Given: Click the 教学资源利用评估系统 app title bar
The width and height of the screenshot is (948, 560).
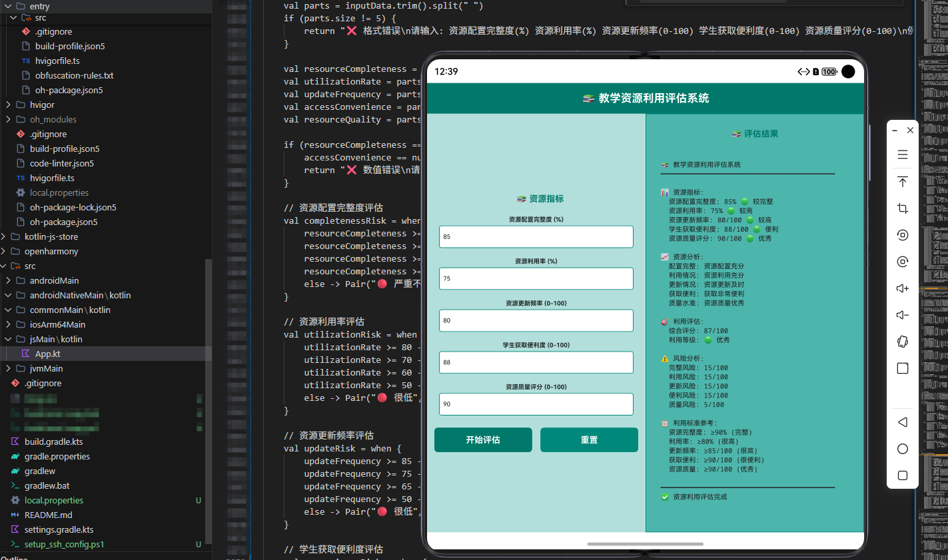Looking at the screenshot, I should tap(646, 98).
